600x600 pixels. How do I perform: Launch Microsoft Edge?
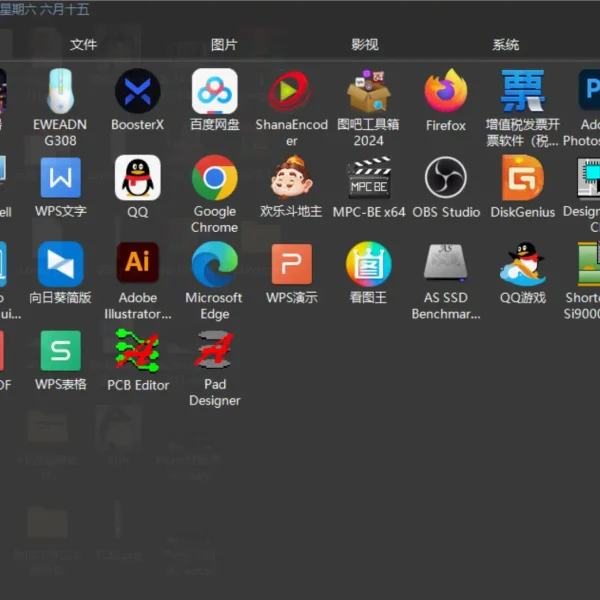pos(215,264)
